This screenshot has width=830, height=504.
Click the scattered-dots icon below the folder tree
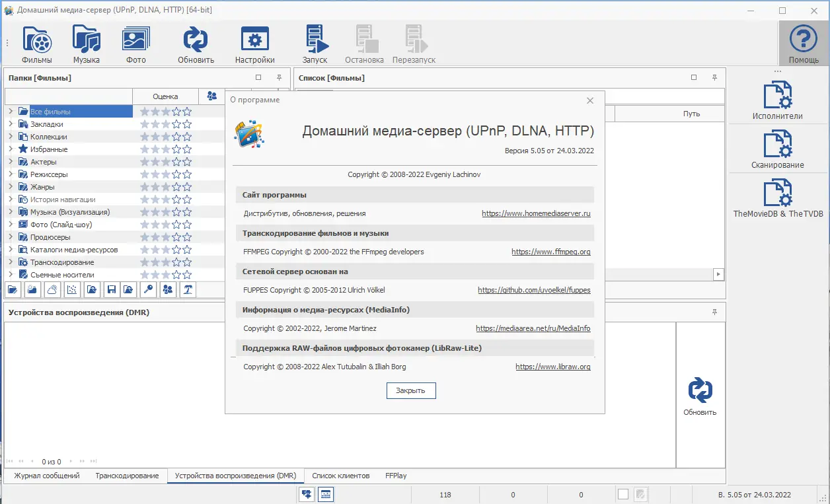point(73,289)
